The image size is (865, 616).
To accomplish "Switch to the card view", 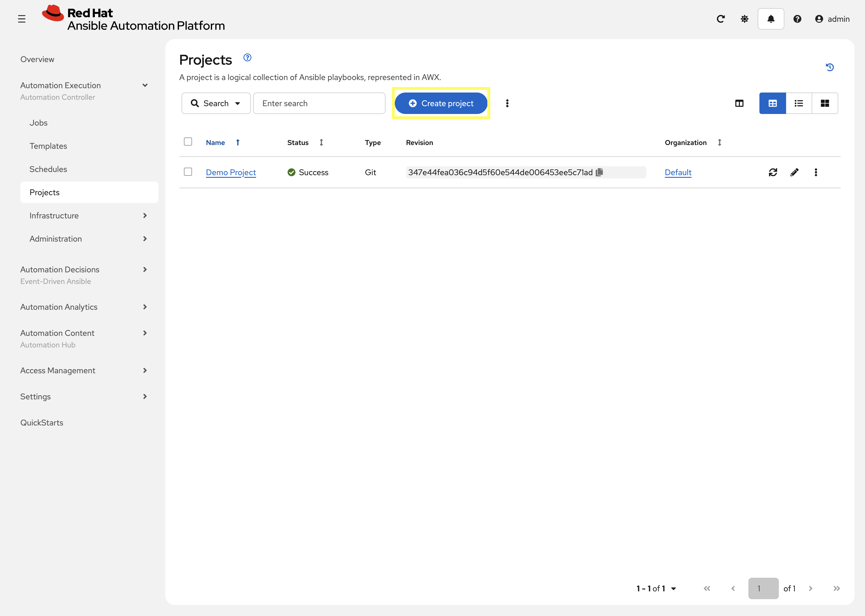I will point(825,103).
